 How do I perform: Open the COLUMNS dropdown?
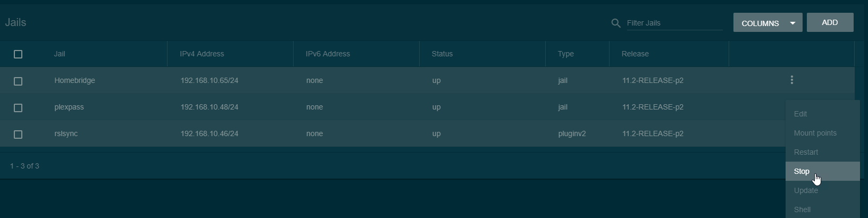tap(767, 23)
